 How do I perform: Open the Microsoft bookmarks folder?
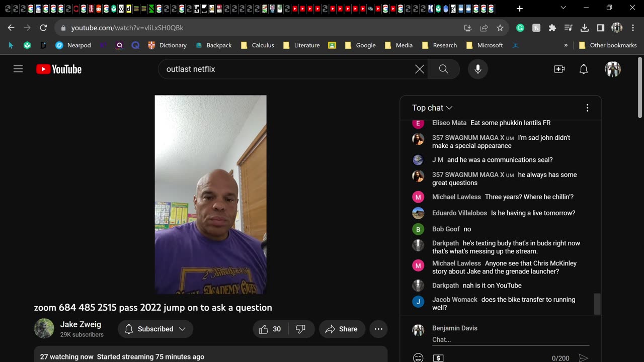click(484, 45)
